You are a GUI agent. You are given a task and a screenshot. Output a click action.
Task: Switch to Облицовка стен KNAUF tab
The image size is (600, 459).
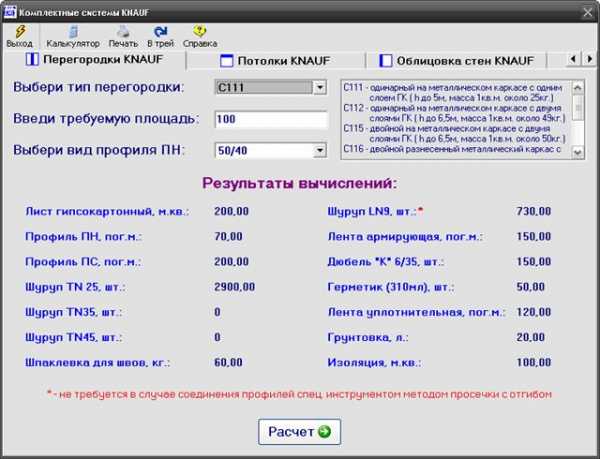[x=456, y=60]
